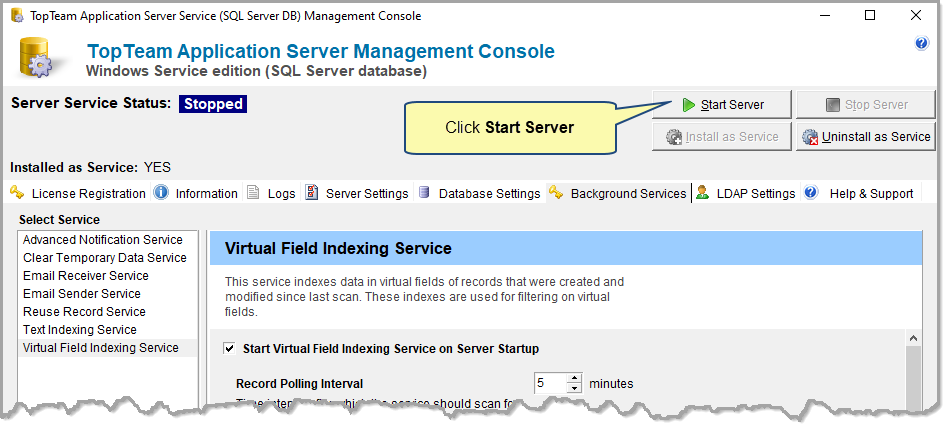Screen dimensions: 946x433
Task: Switch to the Logs tab
Action: [272, 194]
